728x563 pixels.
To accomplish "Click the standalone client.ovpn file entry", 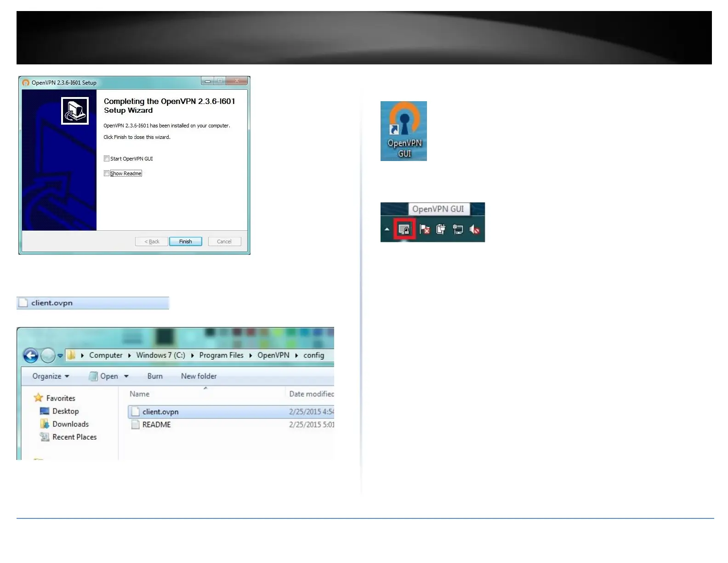I will coord(93,303).
